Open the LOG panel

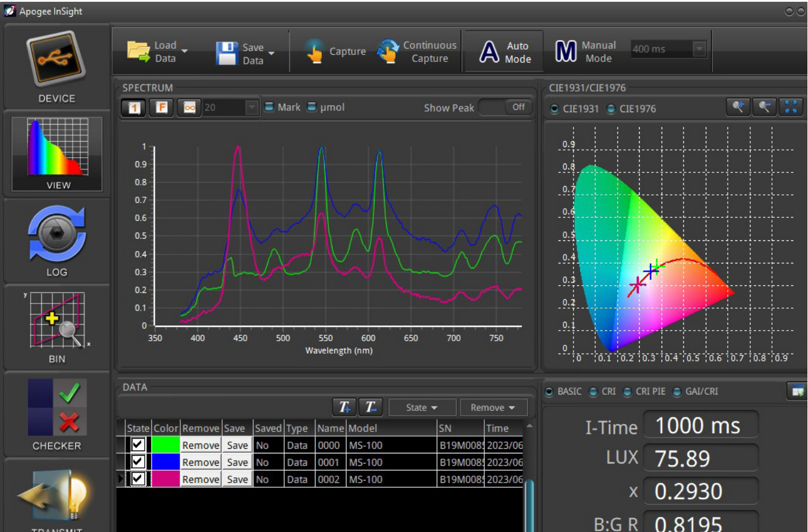(57, 234)
